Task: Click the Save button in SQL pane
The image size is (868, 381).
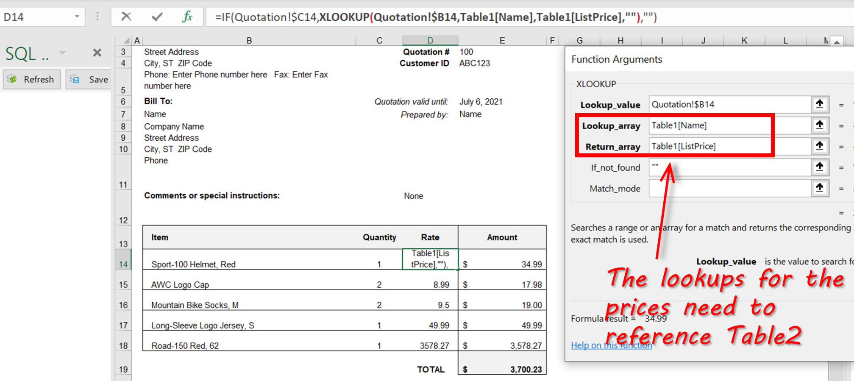Action: click(x=89, y=79)
